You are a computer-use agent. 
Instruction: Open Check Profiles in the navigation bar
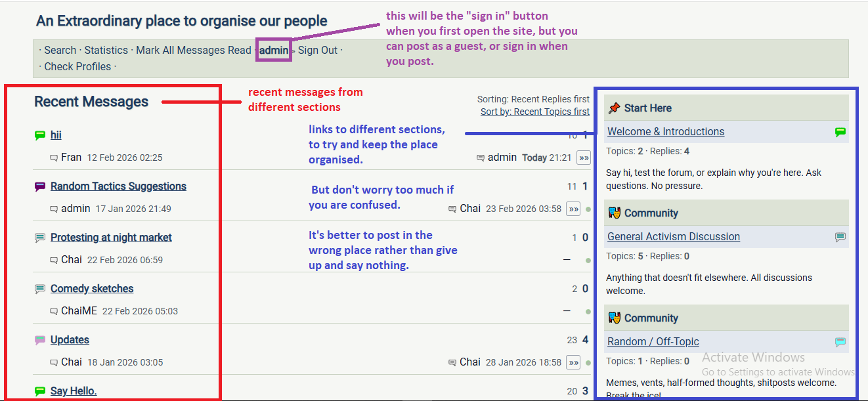coord(77,66)
